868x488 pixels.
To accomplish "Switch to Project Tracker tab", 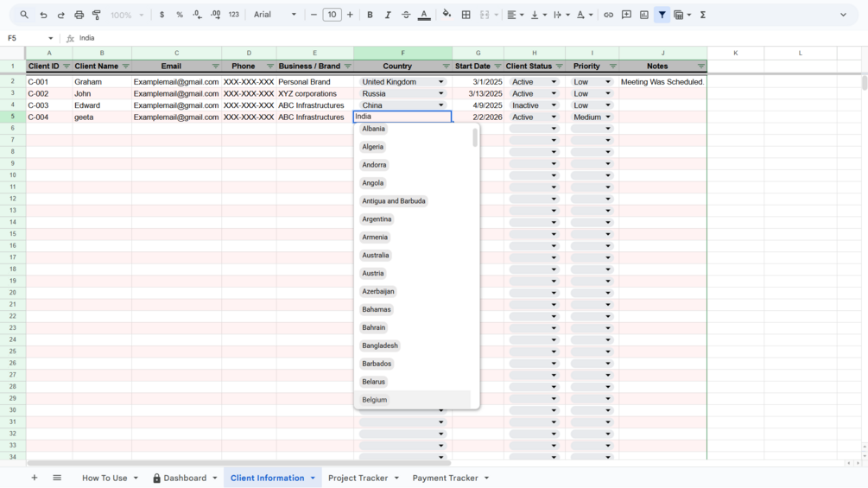I will click(x=358, y=478).
